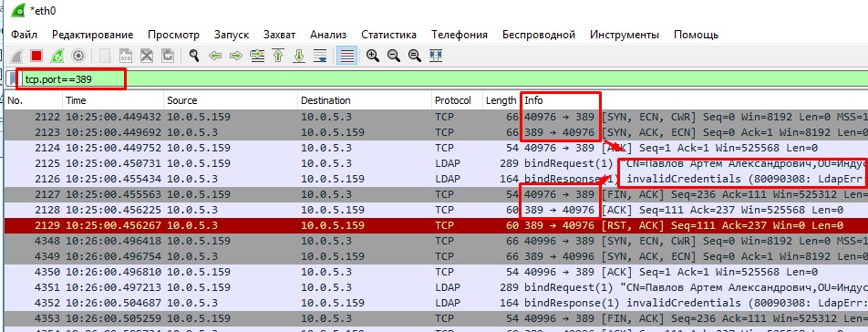Select LDAP bindRequest packet 4351
Viewport: 868px width, 332px height.
436,287
